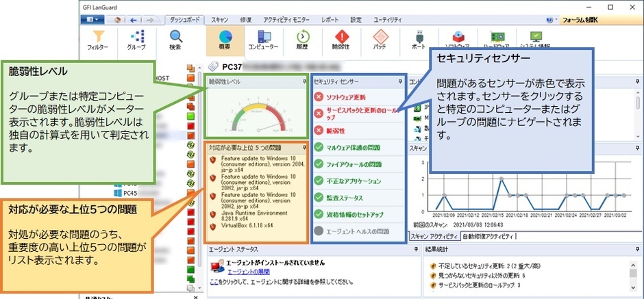Click the 2021/02/15 peak point on the scan chart
The width and height of the screenshot is (644, 299).
coord(501,179)
